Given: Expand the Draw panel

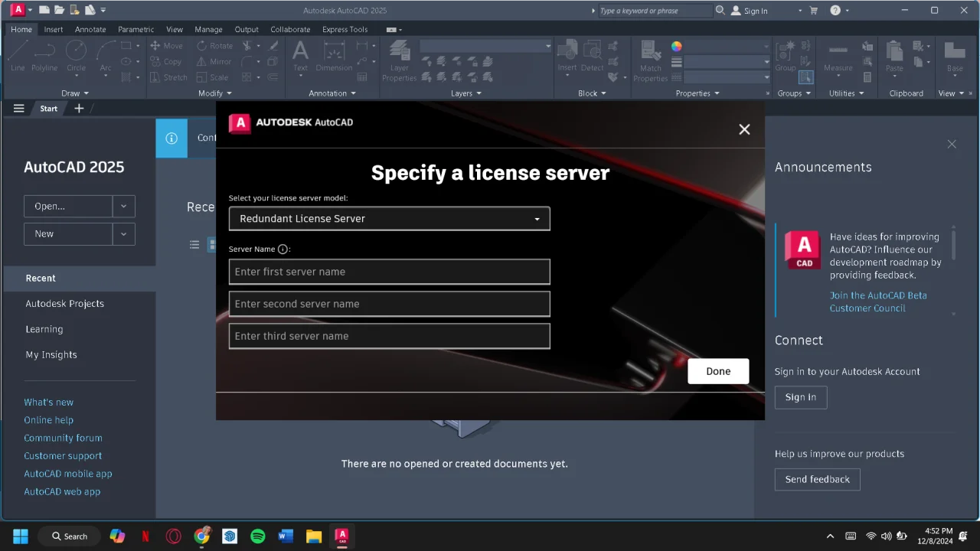Looking at the screenshot, I should (x=75, y=93).
